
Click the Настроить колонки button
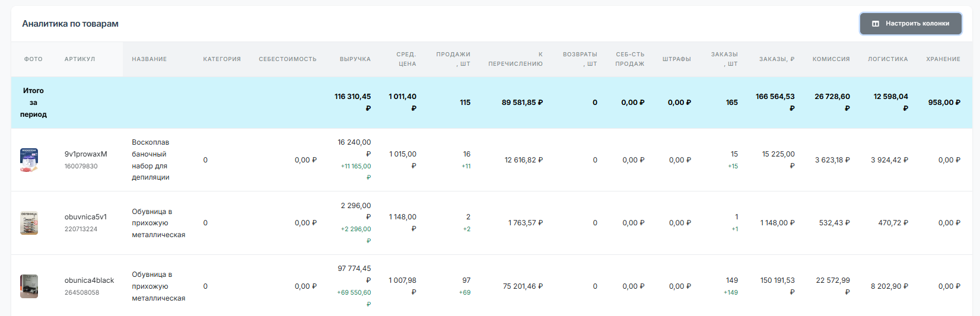point(911,24)
